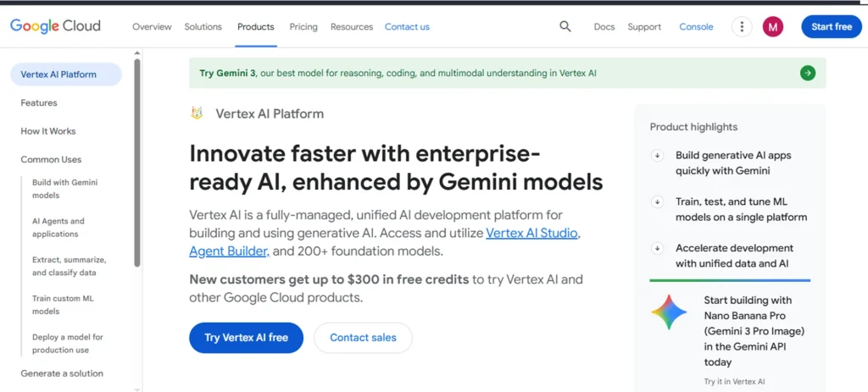Open the Support link
868x392 pixels.
pyautogui.click(x=644, y=26)
